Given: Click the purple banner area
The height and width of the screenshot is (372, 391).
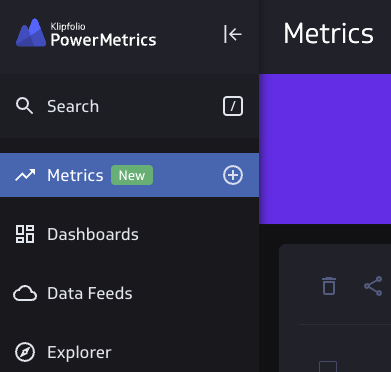Looking at the screenshot, I should click(x=325, y=149).
